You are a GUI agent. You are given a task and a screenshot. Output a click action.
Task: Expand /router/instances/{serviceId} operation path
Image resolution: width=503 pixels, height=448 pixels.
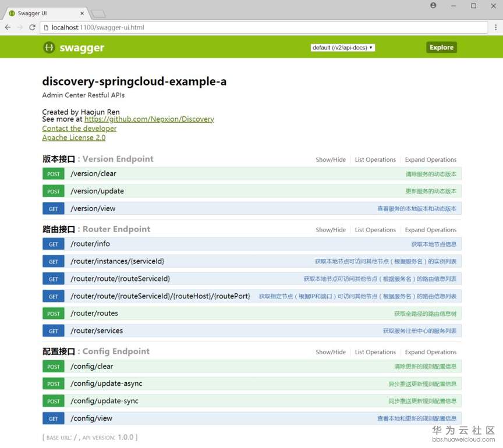[118, 261]
